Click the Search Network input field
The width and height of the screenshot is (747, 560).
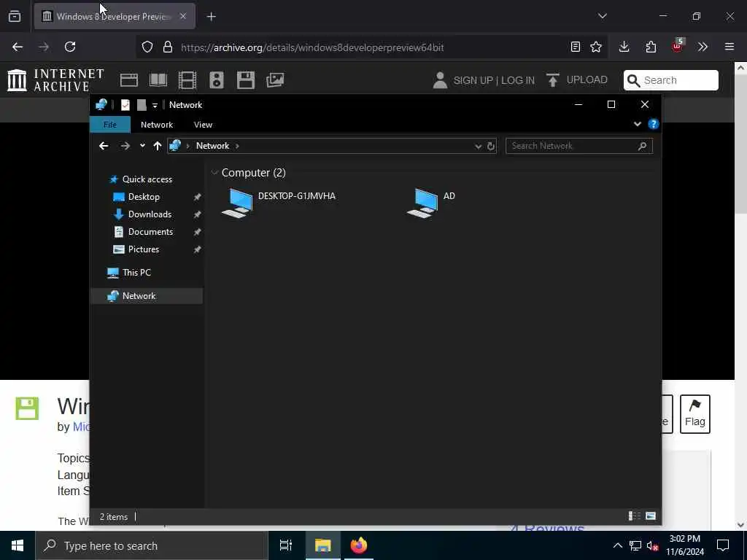[578, 146]
